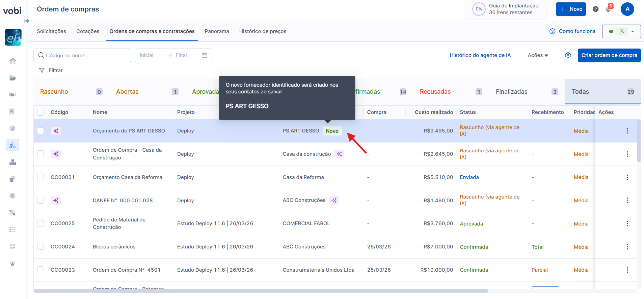Open table settings gear icon
This screenshot has width=644, height=299.
[568, 55]
